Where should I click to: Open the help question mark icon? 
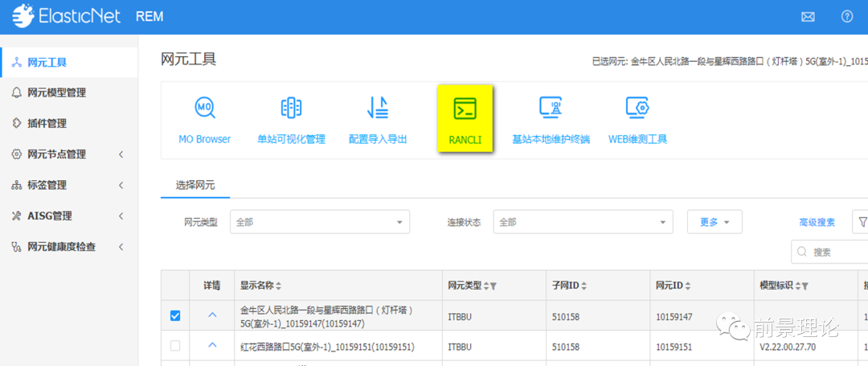pyautogui.click(x=846, y=17)
